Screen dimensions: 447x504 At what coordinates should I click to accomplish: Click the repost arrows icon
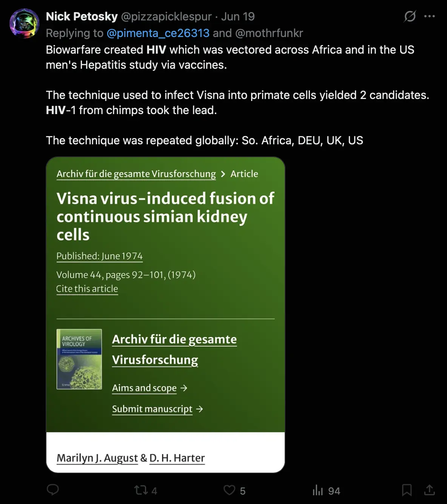tap(141, 490)
